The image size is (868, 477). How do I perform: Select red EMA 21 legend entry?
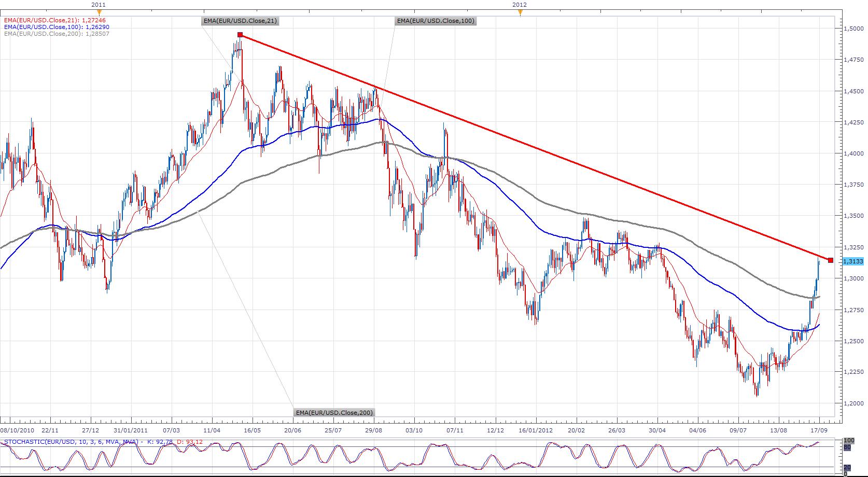pyautogui.click(x=57, y=21)
